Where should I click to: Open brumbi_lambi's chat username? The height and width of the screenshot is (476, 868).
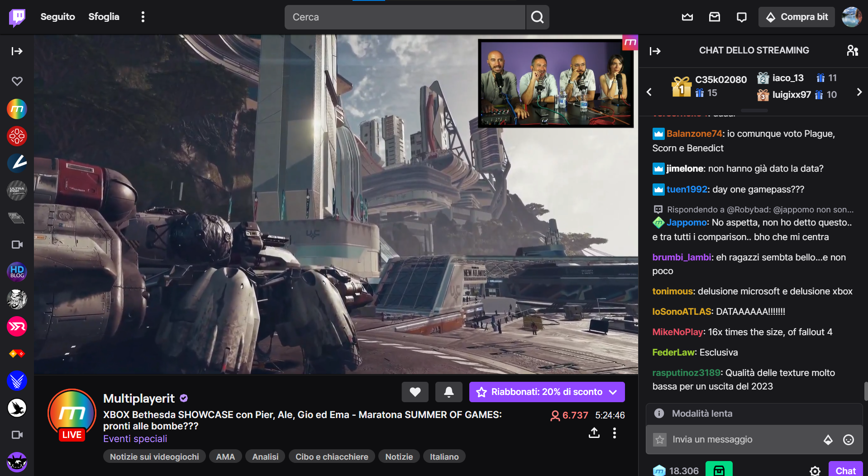click(x=682, y=257)
